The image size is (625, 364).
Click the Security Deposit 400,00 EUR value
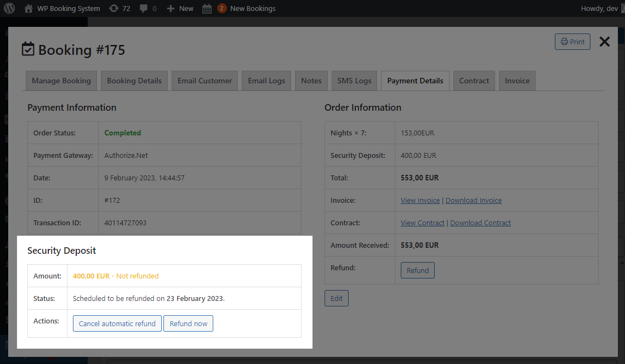click(x=418, y=156)
